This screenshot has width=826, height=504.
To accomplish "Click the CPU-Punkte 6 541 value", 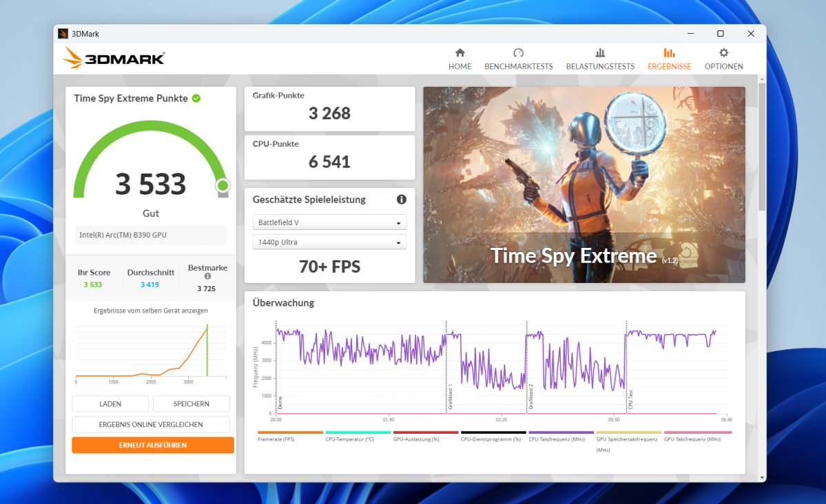I will [x=330, y=162].
